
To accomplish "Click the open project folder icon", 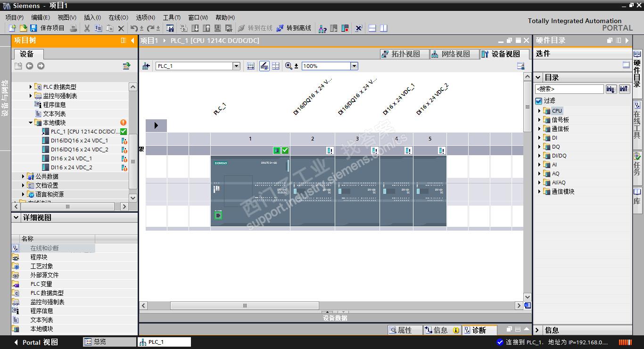I will point(23,28).
